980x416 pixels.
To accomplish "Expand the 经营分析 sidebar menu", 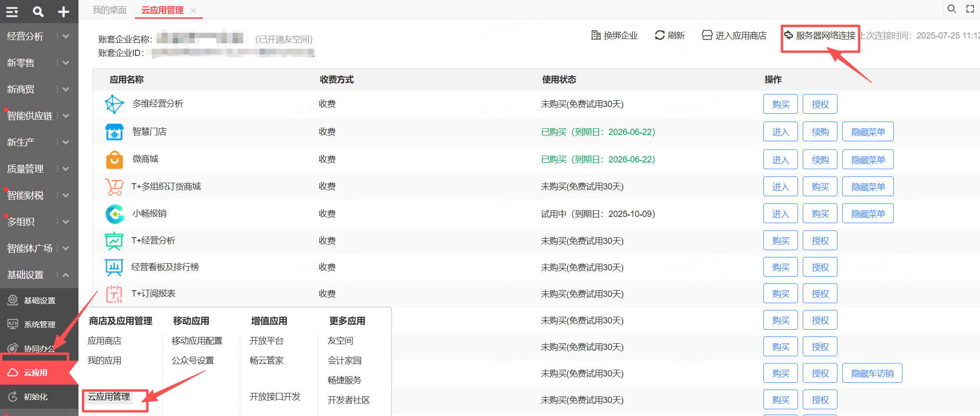I will click(x=66, y=36).
